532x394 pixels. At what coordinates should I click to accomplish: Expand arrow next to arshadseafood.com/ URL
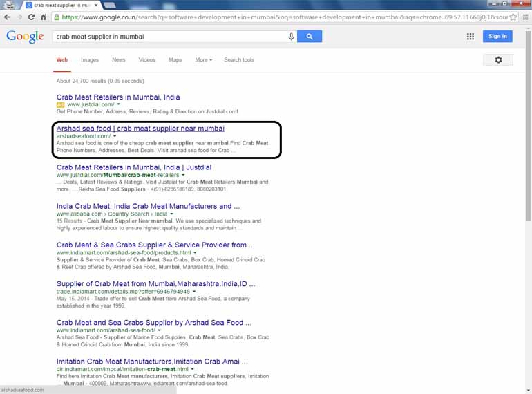115,136
